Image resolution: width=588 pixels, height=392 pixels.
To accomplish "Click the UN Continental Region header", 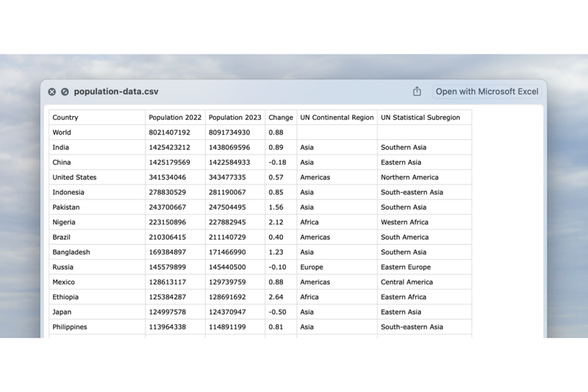I will click(337, 118).
